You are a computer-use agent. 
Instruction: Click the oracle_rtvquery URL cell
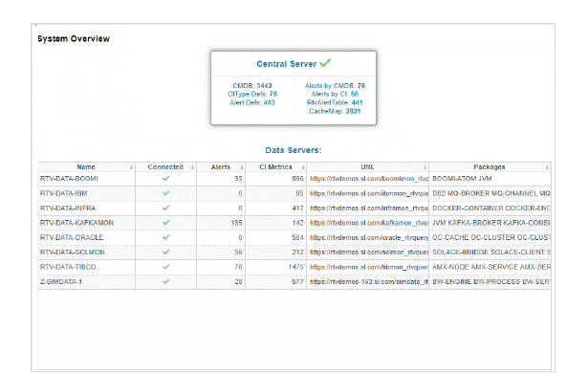[368, 237]
